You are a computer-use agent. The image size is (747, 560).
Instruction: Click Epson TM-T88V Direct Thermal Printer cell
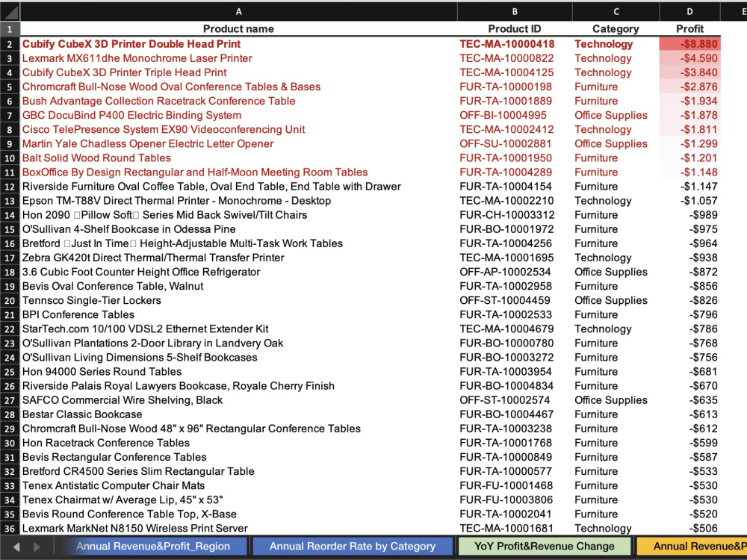click(239, 201)
